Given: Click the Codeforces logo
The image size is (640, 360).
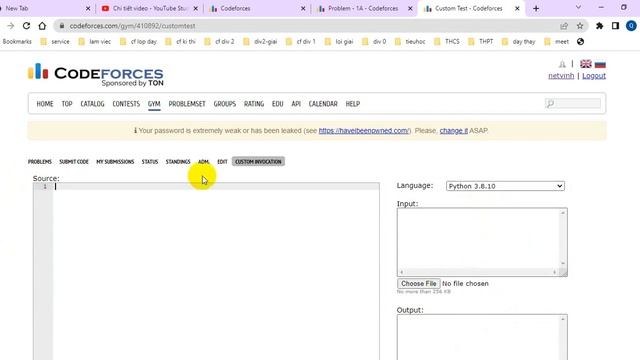Looking at the screenshot, I should pyautogui.click(x=96, y=74).
